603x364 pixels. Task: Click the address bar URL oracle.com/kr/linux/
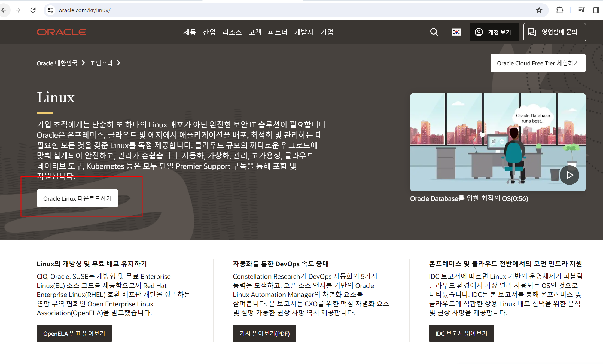click(x=84, y=10)
